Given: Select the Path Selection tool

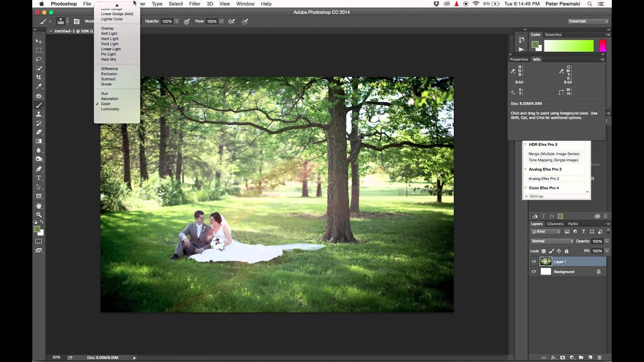Looking at the screenshot, I should click(39, 187).
